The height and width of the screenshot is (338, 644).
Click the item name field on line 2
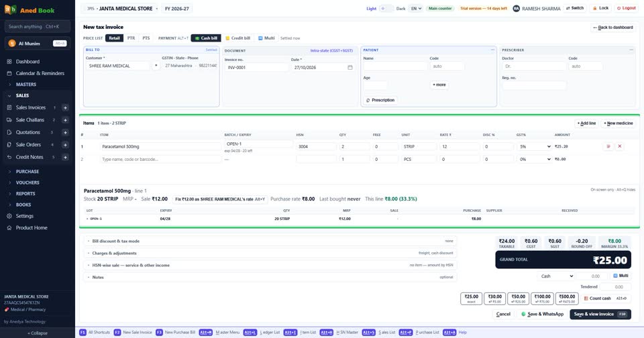point(160,160)
